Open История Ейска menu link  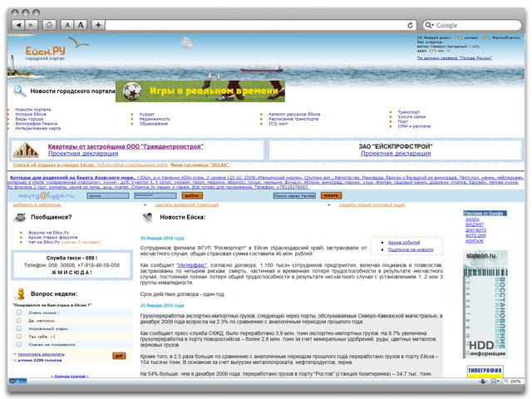[31, 115]
